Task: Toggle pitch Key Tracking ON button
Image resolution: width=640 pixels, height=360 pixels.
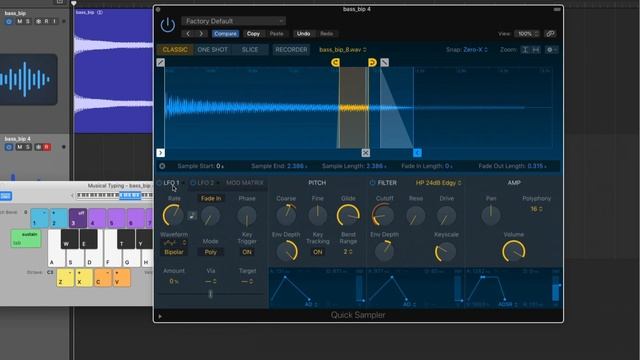Action: click(x=318, y=252)
